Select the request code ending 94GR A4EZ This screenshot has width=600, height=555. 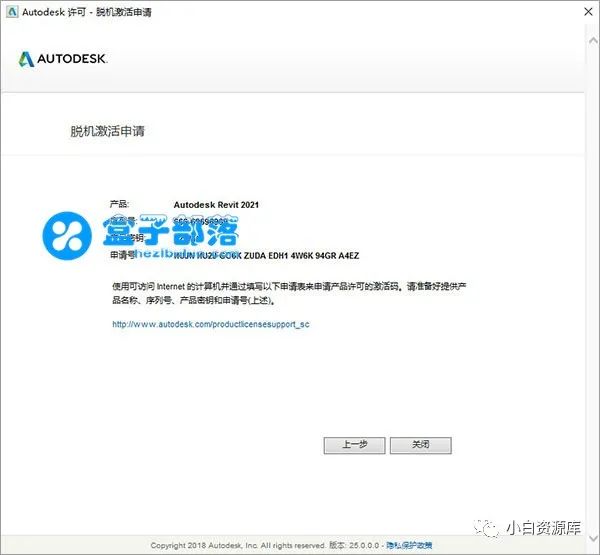point(266,255)
